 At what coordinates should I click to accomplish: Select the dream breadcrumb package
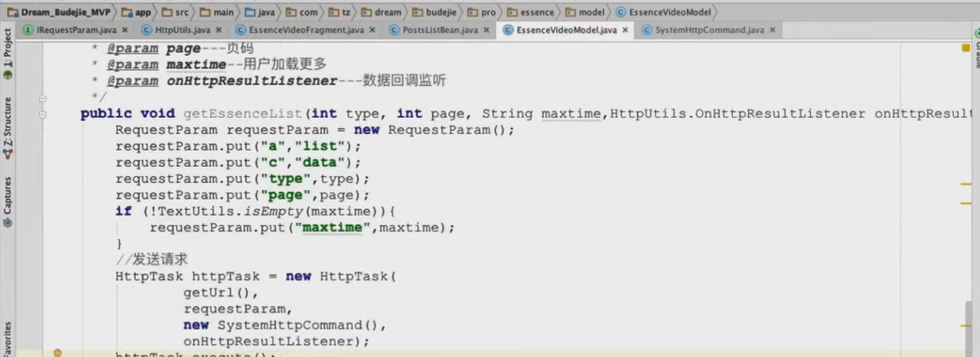click(x=381, y=12)
